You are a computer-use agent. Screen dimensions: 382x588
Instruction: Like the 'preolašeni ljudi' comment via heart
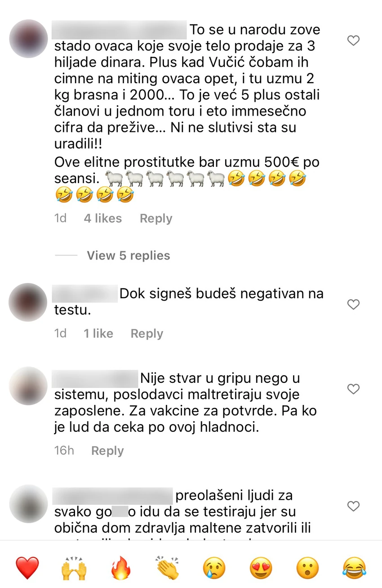point(354,506)
